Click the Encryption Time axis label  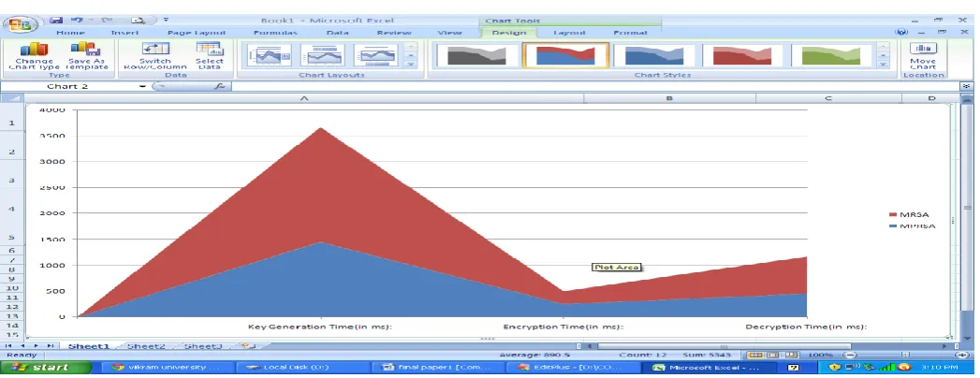coord(563,327)
